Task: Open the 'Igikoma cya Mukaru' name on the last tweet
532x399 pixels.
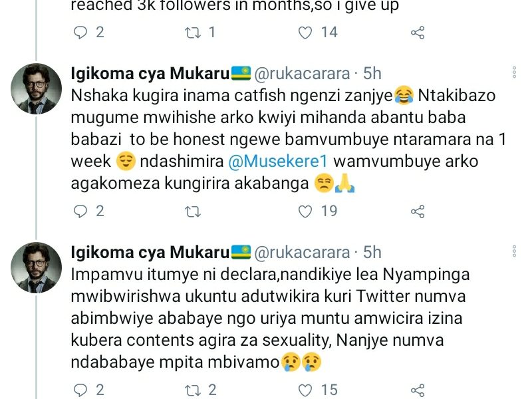Action: pos(150,252)
